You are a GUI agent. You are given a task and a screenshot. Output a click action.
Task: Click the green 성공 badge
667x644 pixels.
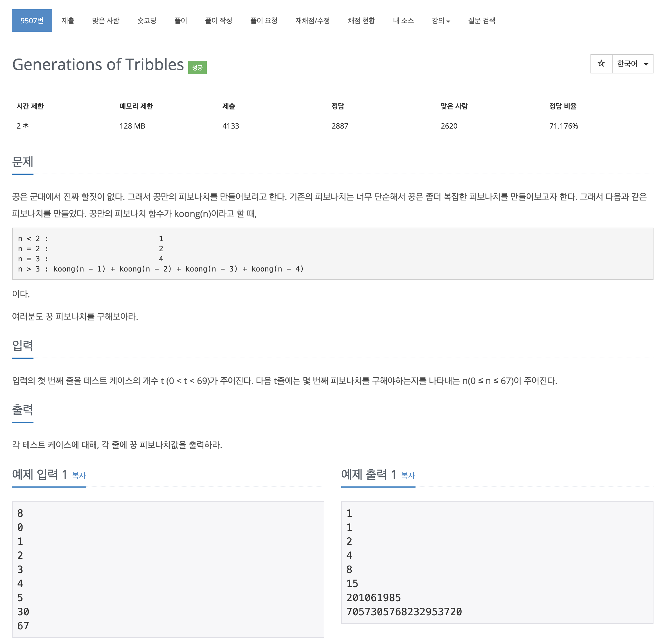click(x=197, y=68)
